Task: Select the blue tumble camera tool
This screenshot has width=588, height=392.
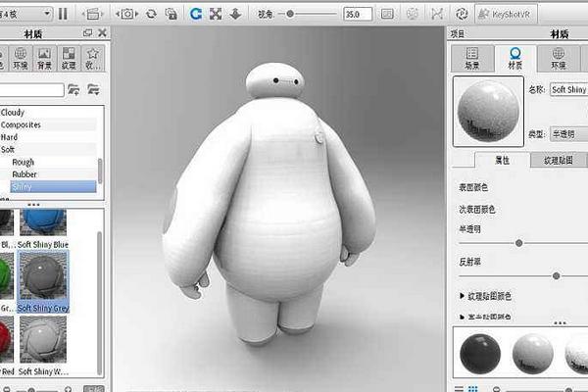Action: (196, 15)
